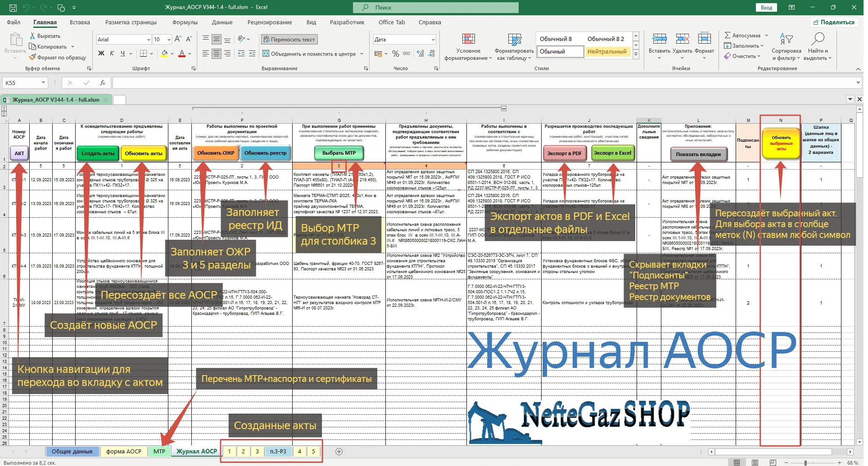Toggle underline (Ч) formatting

pos(122,54)
